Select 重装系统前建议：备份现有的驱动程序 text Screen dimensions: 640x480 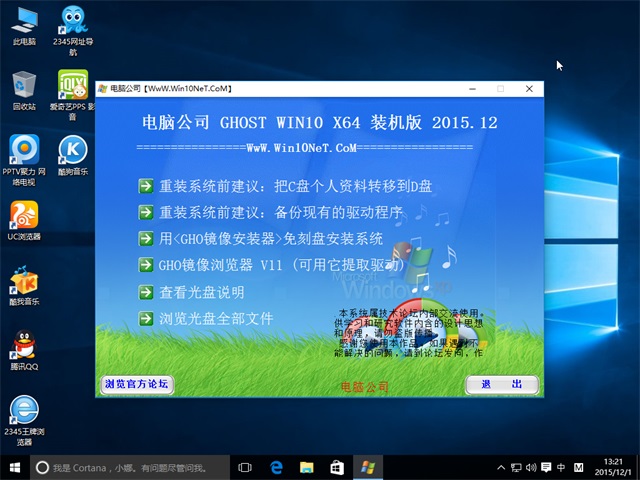pos(281,212)
